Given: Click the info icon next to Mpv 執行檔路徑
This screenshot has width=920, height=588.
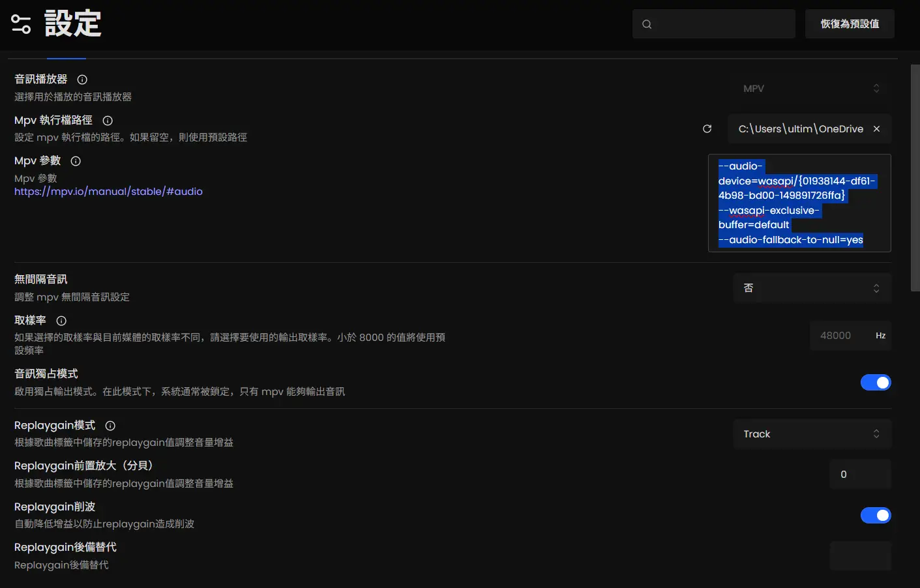Looking at the screenshot, I should tap(108, 121).
